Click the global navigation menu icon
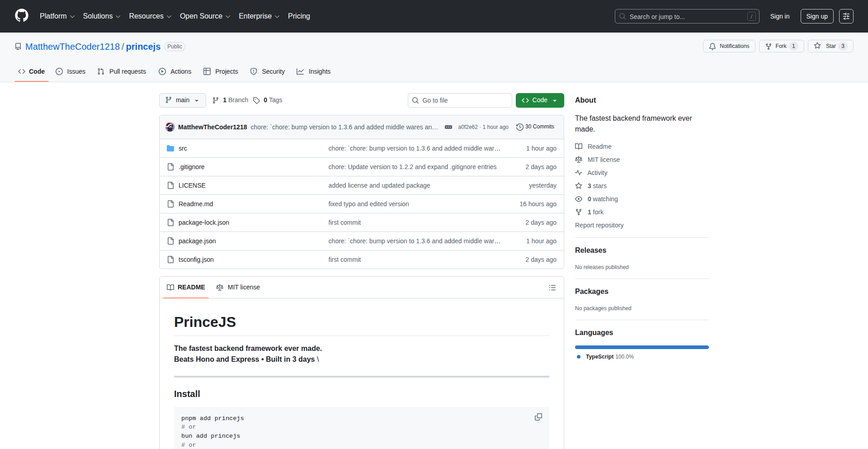 pyautogui.click(x=846, y=16)
